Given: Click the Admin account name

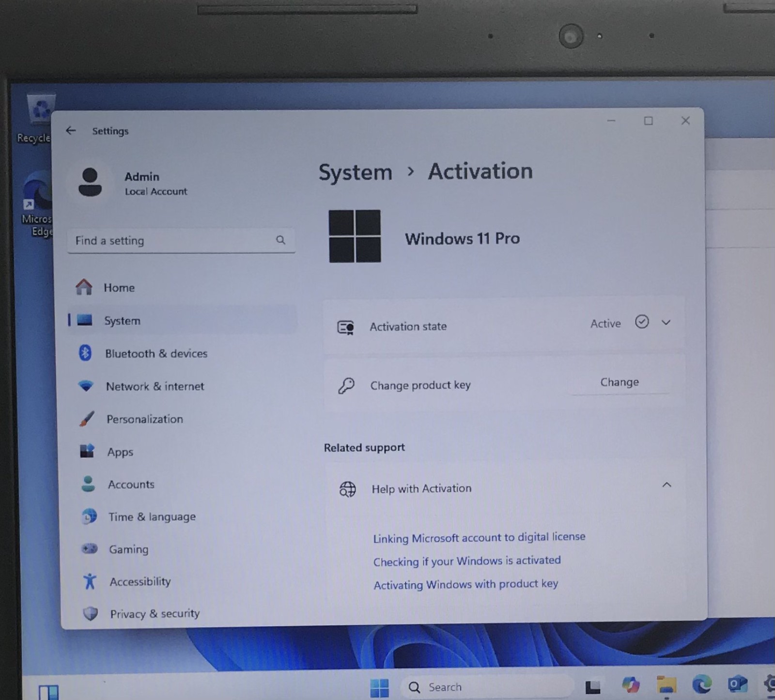Looking at the screenshot, I should pyautogui.click(x=142, y=177).
